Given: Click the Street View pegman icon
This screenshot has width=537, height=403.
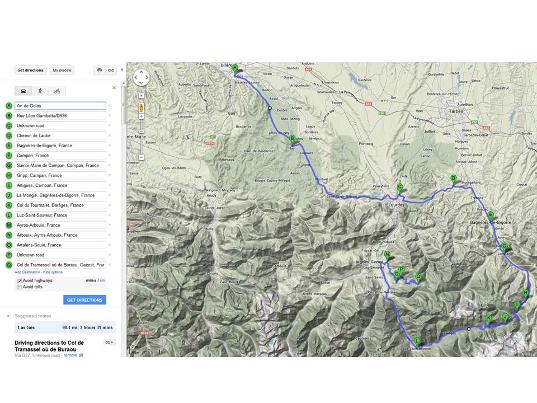Looking at the screenshot, I should (141, 108).
